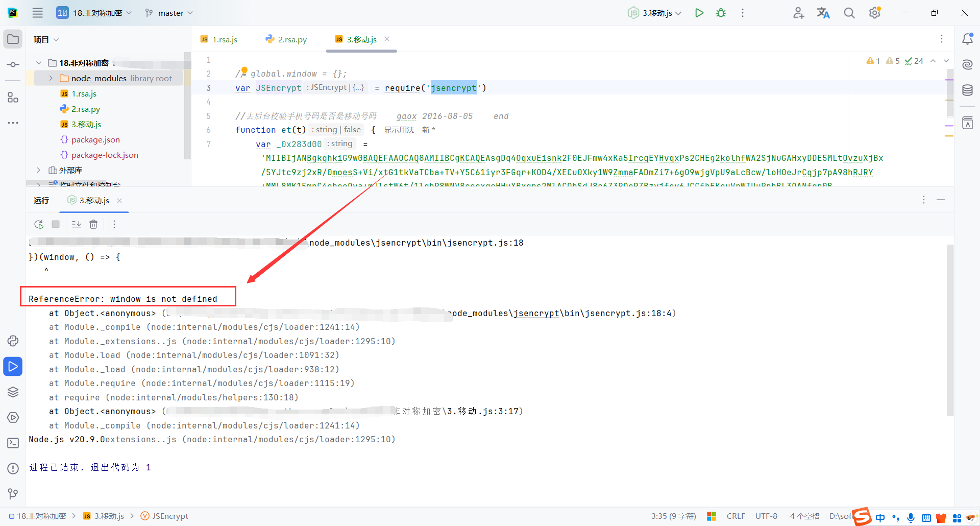Open Run panel options menu
The height and width of the screenshot is (526, 980).
point(924,200)
